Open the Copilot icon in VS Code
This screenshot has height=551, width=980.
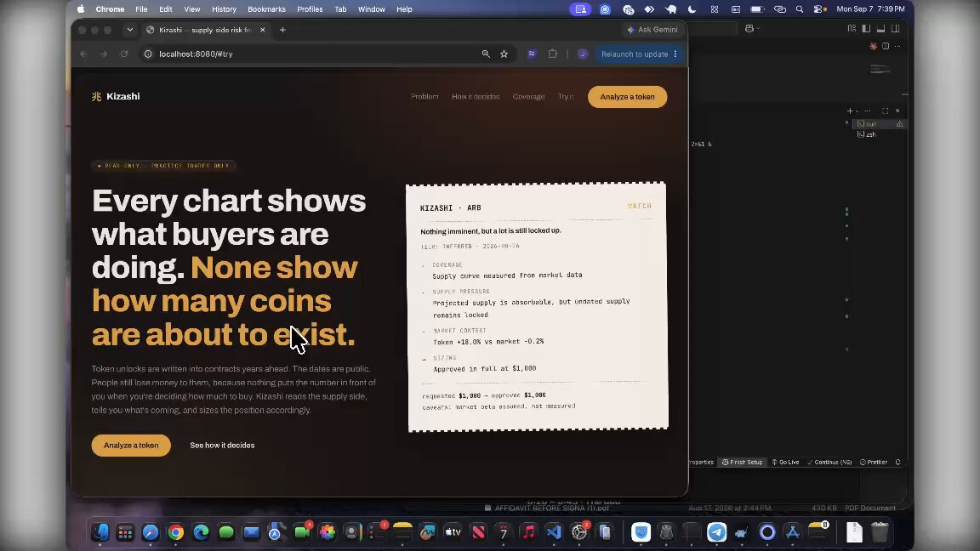(x=750, y=28)
